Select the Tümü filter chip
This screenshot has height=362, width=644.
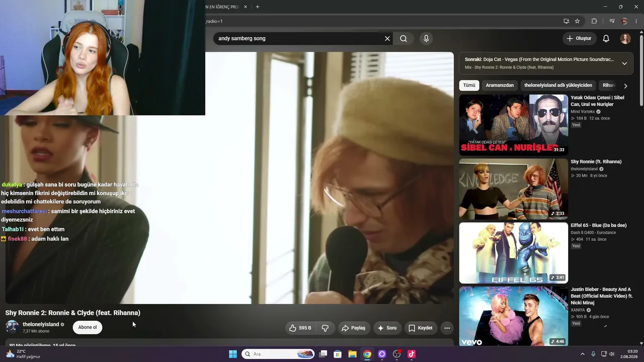[469, 85]
